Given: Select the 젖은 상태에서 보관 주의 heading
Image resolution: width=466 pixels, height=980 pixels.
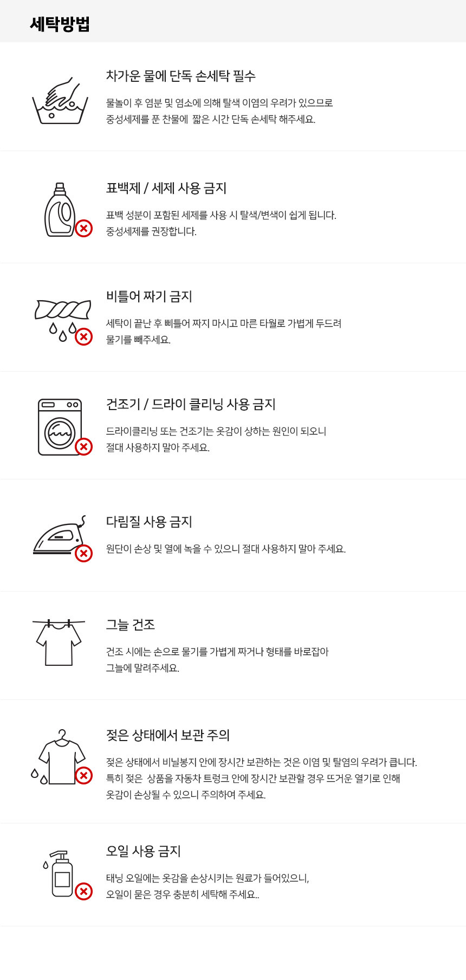Looking at the screenshot, I should pos(167,735).
